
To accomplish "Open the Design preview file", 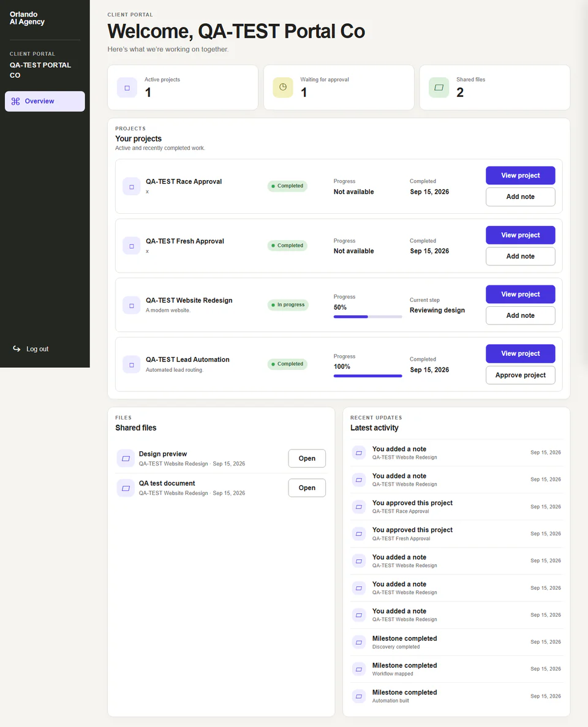I will 307,458.
